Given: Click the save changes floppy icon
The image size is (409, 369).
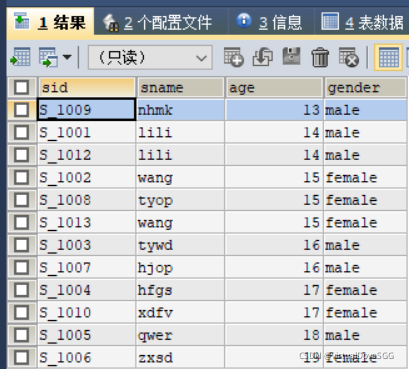Looking at the screenshot, I should click(x=291, y=56).
